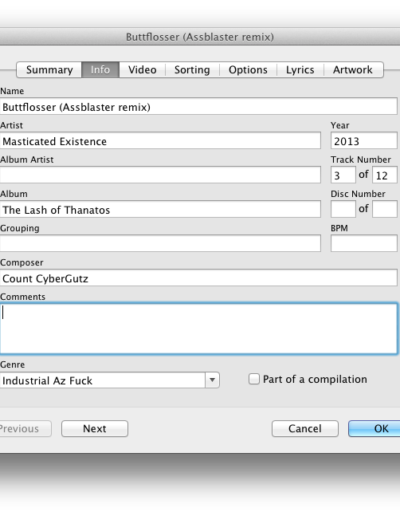
Task: Open the Video tab
Action: (142, 70)
